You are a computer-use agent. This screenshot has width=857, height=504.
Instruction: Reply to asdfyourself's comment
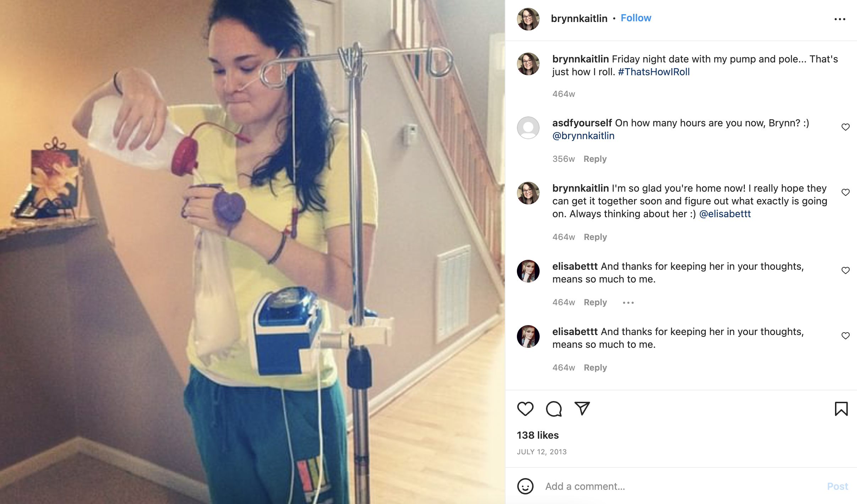tap(595, 159)
